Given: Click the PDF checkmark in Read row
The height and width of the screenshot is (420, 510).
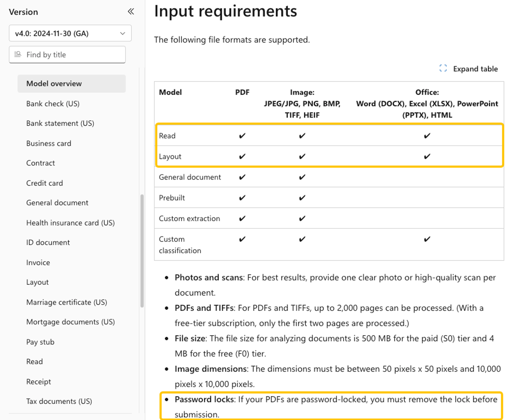Looking at the screenshot, I should [242, 136].
